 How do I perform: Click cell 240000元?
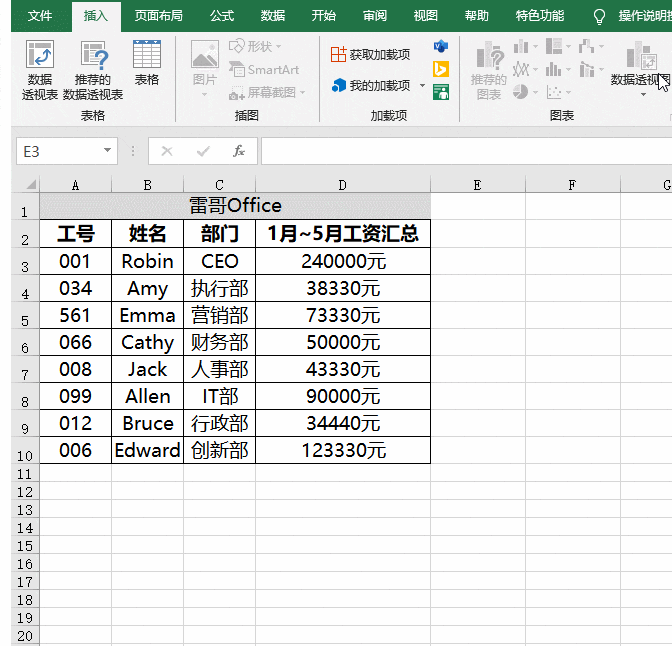[x=343, y=261]
